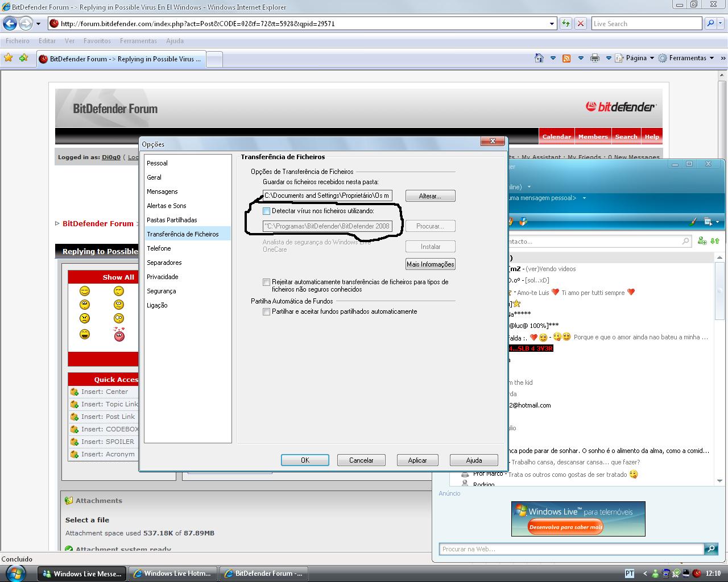The image size is (728, 582).
Task: Open the Editar menu
Action: coord(47,41)
